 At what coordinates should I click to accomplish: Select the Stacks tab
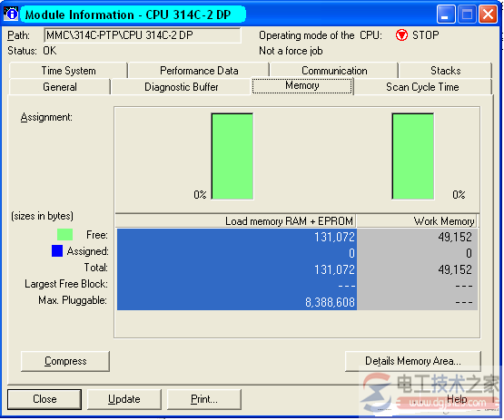click(445, 71)
